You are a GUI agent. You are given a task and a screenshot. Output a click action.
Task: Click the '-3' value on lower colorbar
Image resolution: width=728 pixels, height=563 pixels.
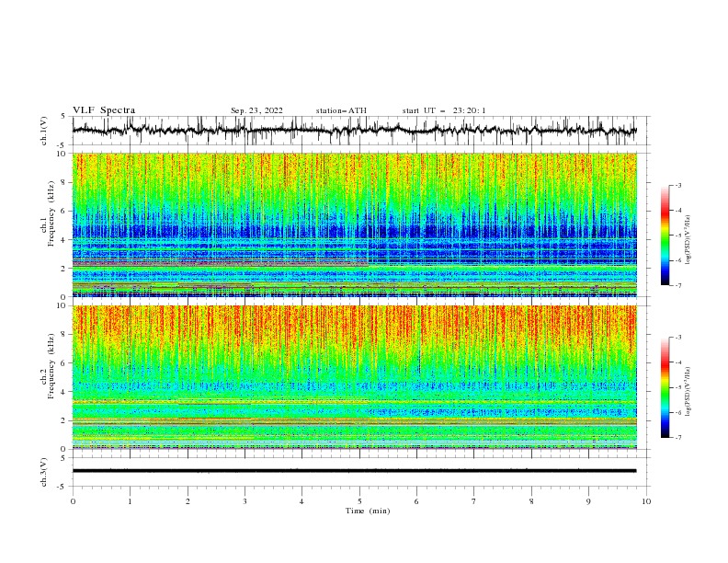coord(678,338)
